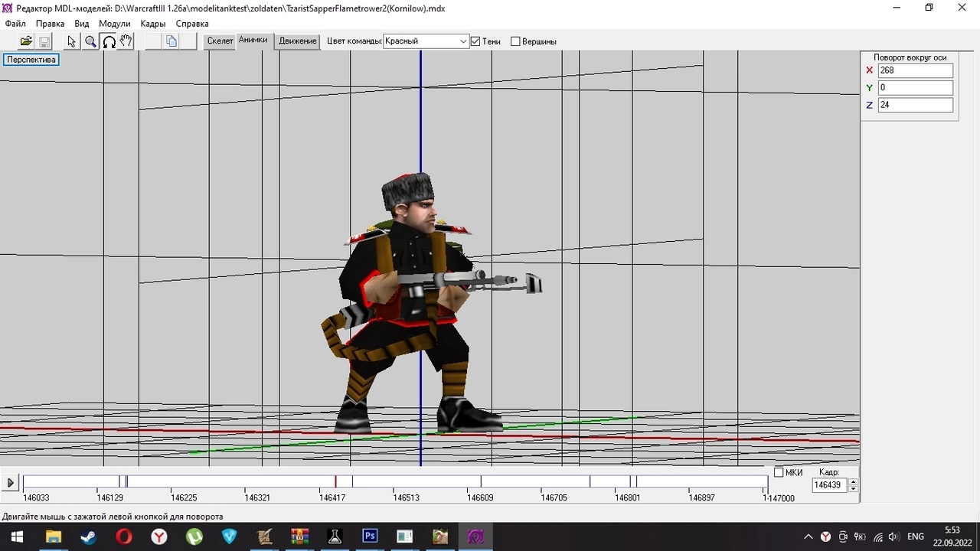Click the Поворот вокруг оси panel title
The image size is (980, 551).
click(910, 57)
